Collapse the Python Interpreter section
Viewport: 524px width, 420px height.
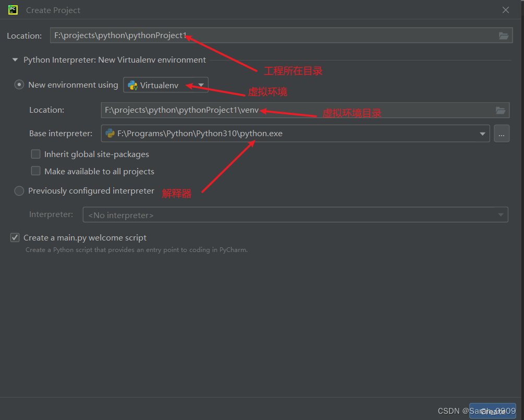[x=15, y=60]
